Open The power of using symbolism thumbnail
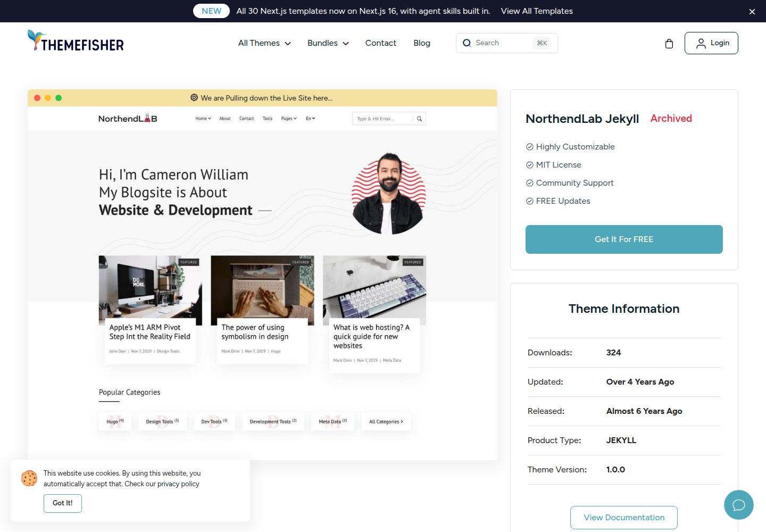This screenshot has width=766, height=532. coord(262,290)
